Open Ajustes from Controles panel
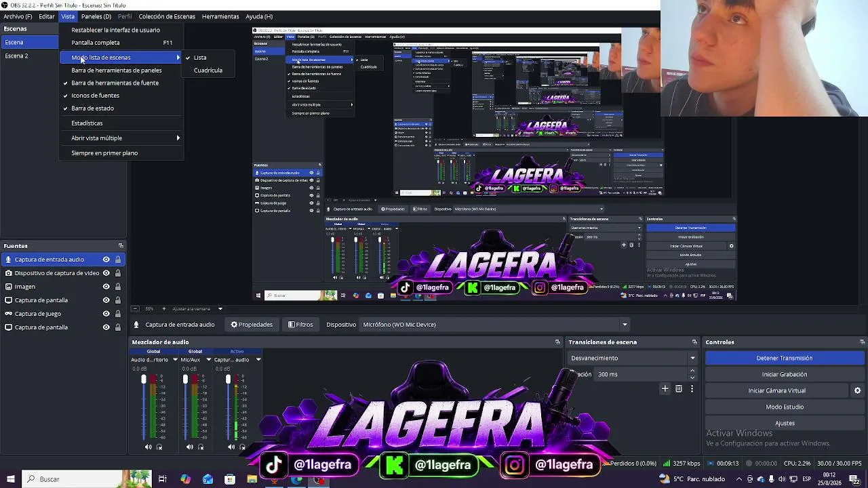The height and width of the screenshot is (488, 868). pos(785,423)
